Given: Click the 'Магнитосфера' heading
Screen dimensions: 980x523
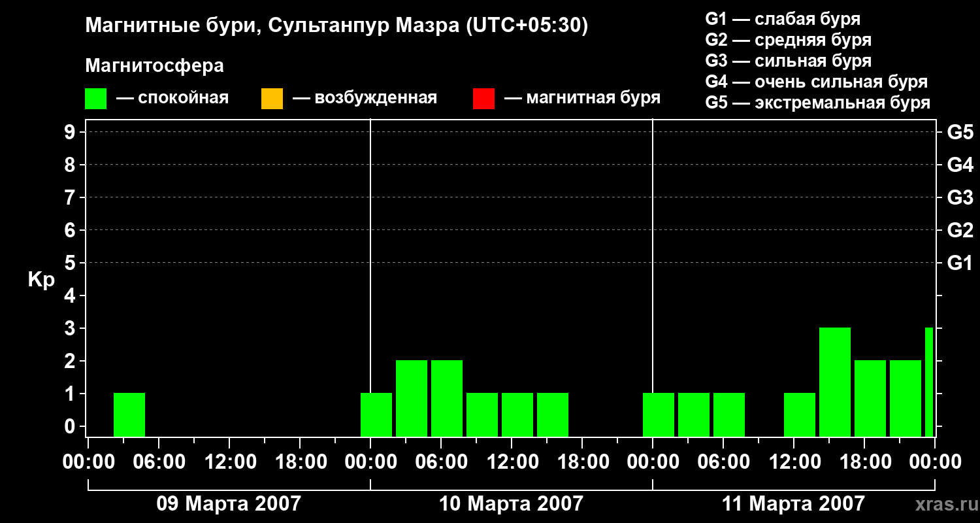Looking at the screenshot, I should point(155,66).
